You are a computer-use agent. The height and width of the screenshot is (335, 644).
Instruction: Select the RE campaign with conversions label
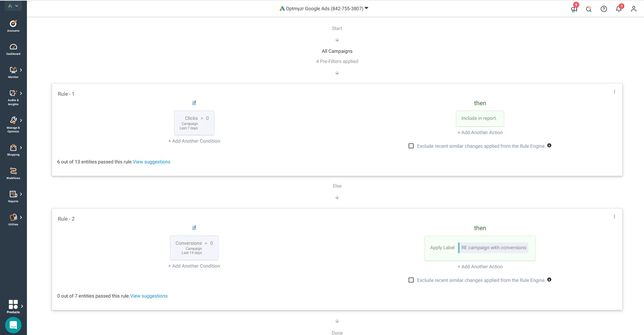point(493,248)
